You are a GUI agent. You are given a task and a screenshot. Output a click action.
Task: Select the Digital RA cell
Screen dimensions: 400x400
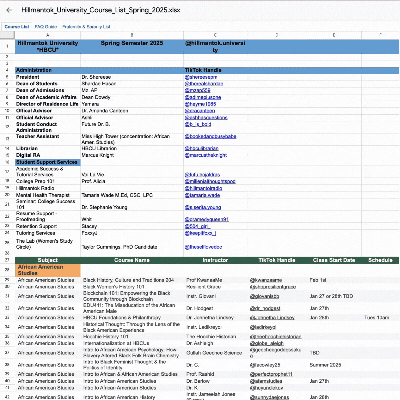48,155
